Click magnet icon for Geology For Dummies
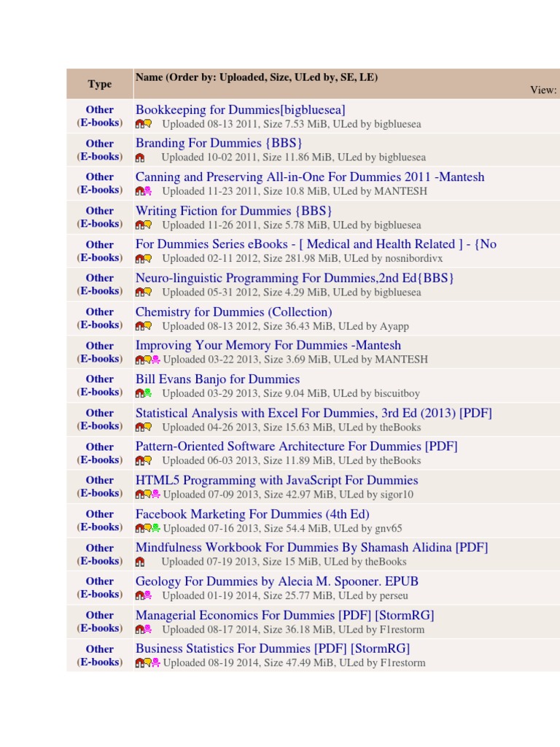The height and width of the screenshot is (747, 560). 139,595
